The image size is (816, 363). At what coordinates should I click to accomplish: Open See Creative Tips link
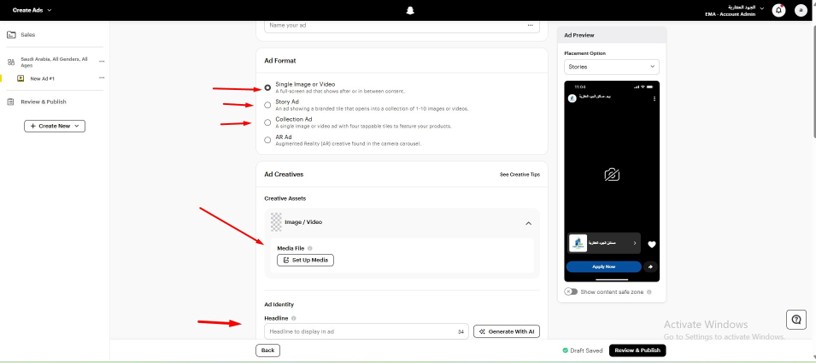coord(519,175)
